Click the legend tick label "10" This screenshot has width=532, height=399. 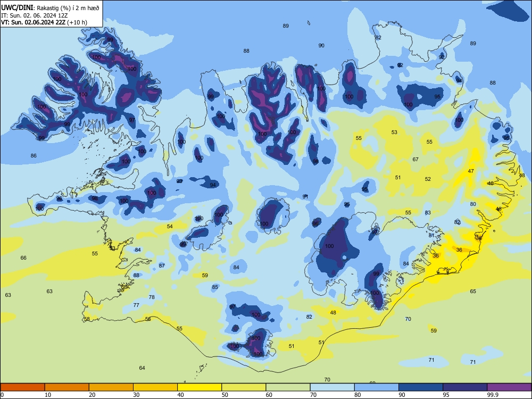(48, 395)
